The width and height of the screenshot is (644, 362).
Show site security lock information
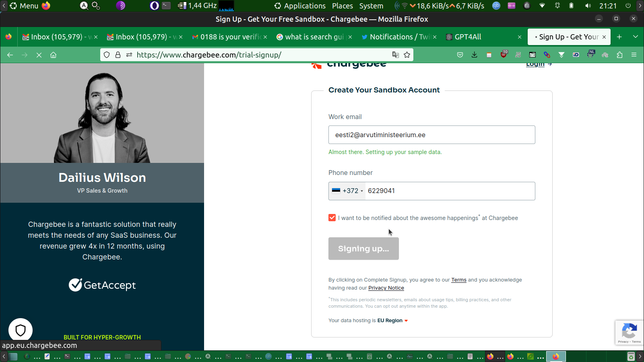point(118,55)
